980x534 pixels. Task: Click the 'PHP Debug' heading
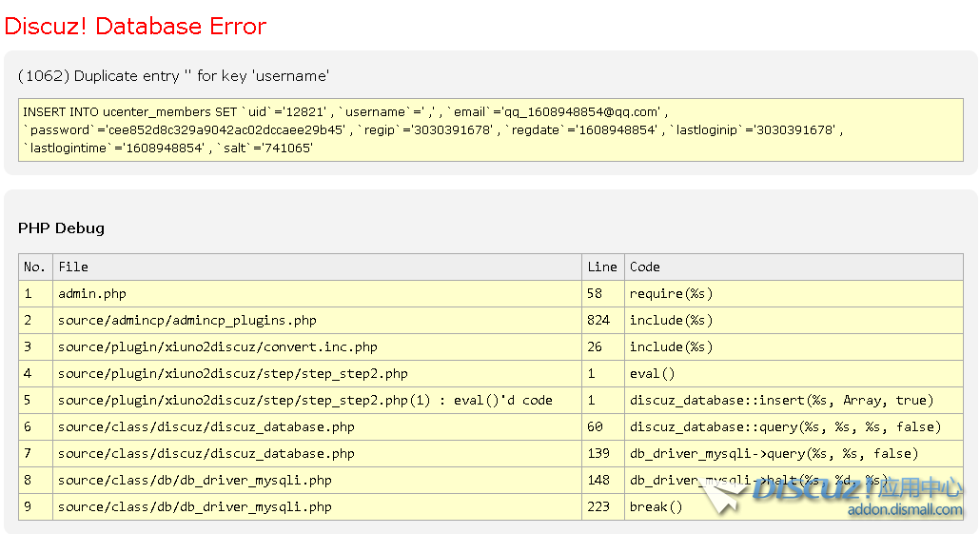click(x=61, y=228)
